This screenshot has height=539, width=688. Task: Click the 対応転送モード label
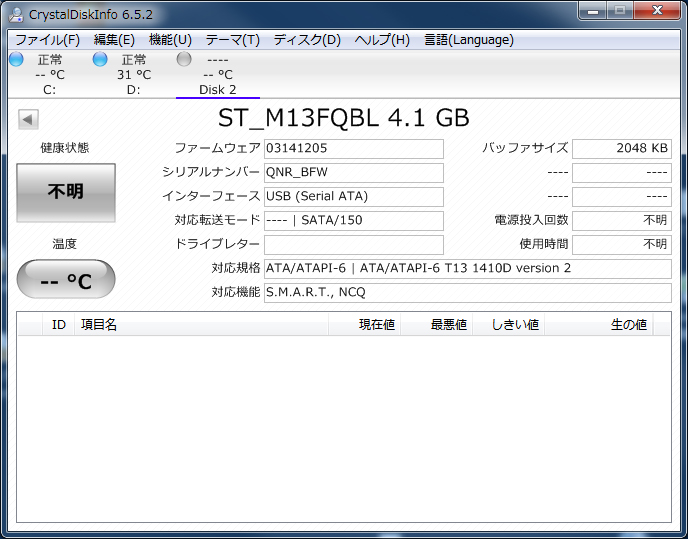pyautogui.click(x=218, y=220)
